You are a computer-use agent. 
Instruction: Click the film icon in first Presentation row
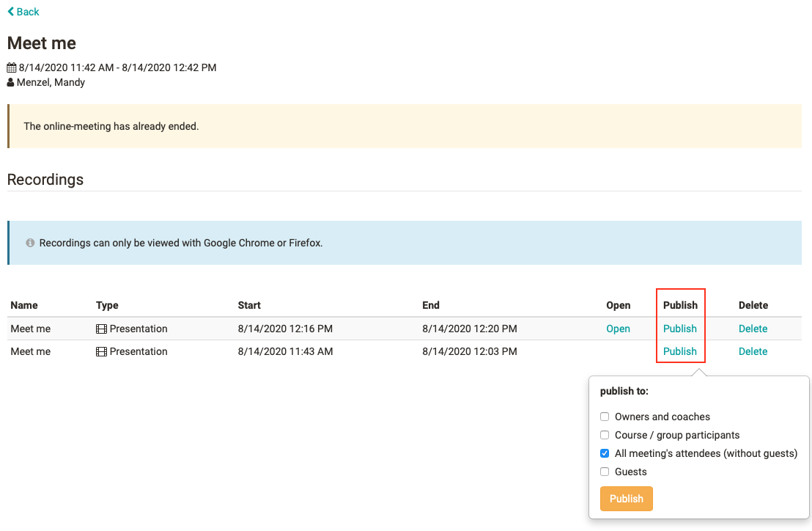click(x=101, y=329)
